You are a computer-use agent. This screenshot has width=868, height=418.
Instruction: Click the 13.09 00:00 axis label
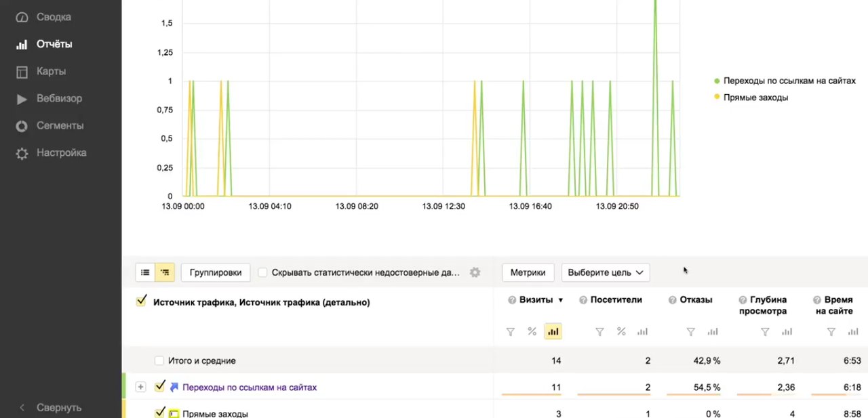(x=182, y=206)
